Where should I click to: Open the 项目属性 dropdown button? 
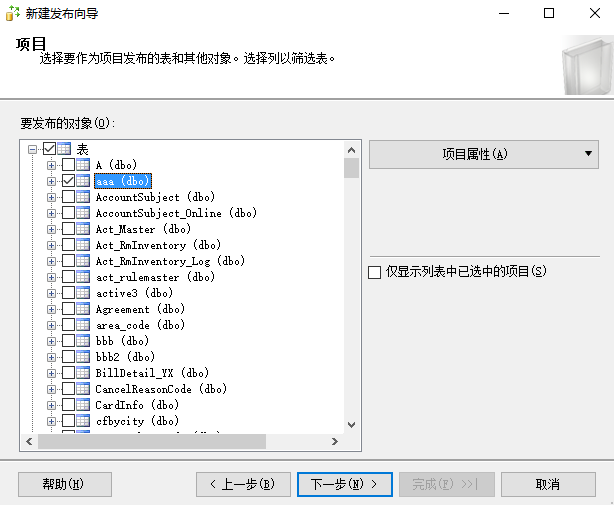484,154
